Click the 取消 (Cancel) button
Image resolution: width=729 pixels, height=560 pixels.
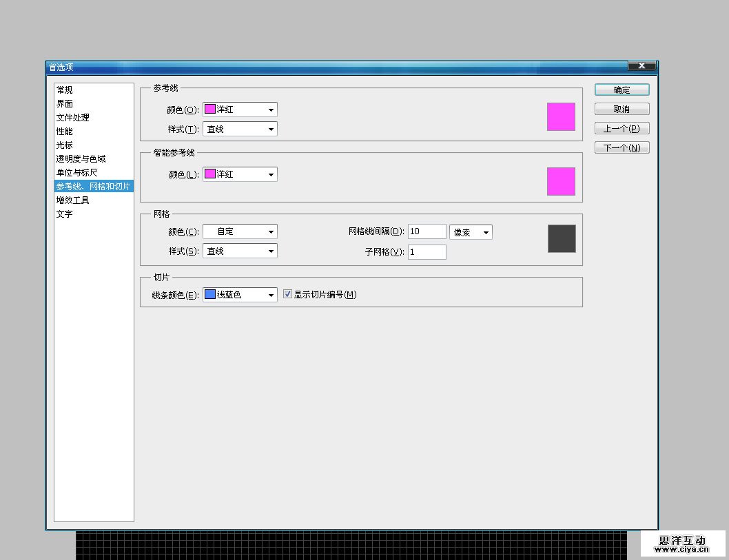click(622, 110)
